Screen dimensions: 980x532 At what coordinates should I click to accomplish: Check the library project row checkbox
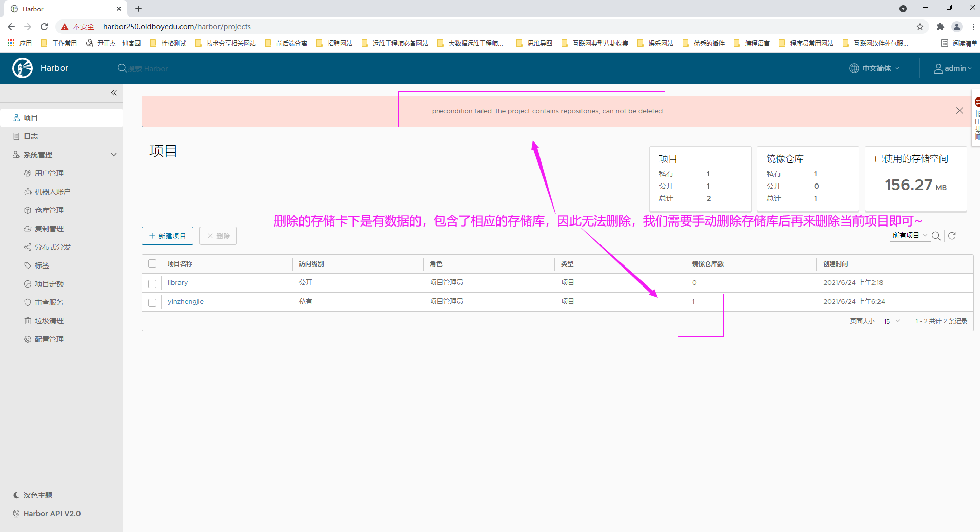pyautogui.click(x=152, y=283)
